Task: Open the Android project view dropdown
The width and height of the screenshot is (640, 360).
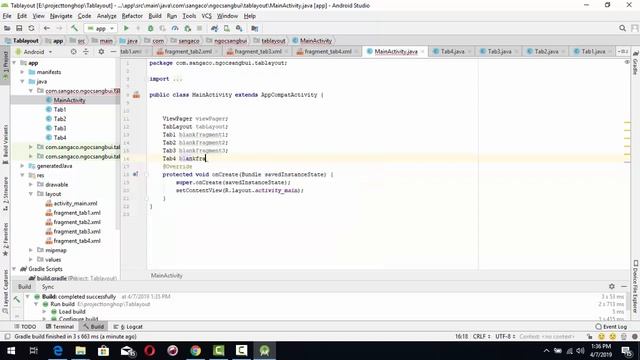Action: pyautogui.click(x=34, y=52)
